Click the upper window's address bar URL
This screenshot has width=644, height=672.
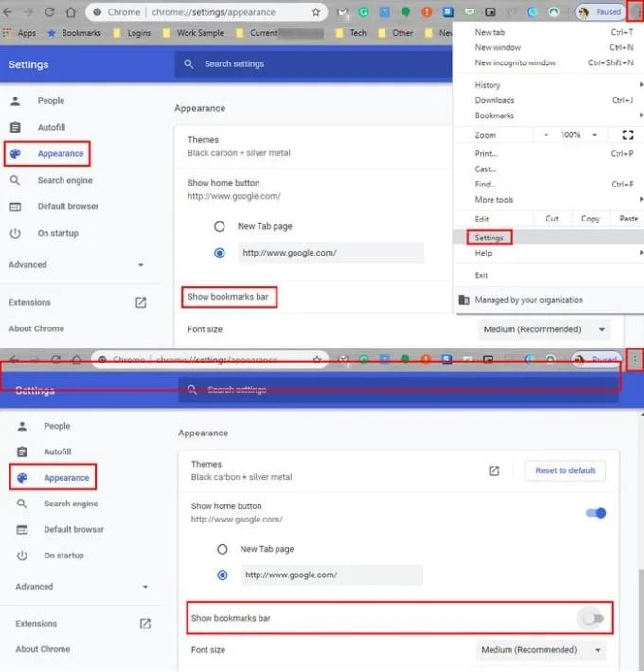213,12
